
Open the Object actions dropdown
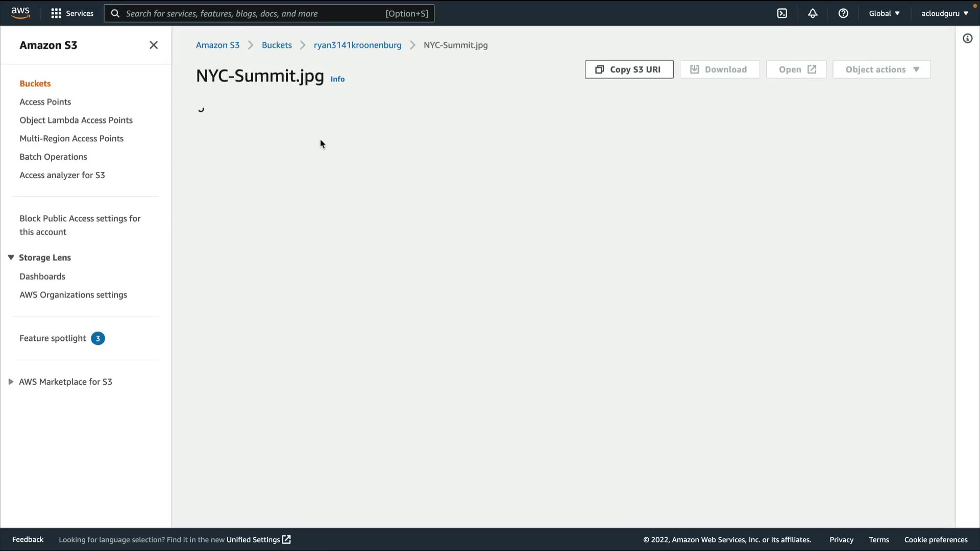(881, 69)
